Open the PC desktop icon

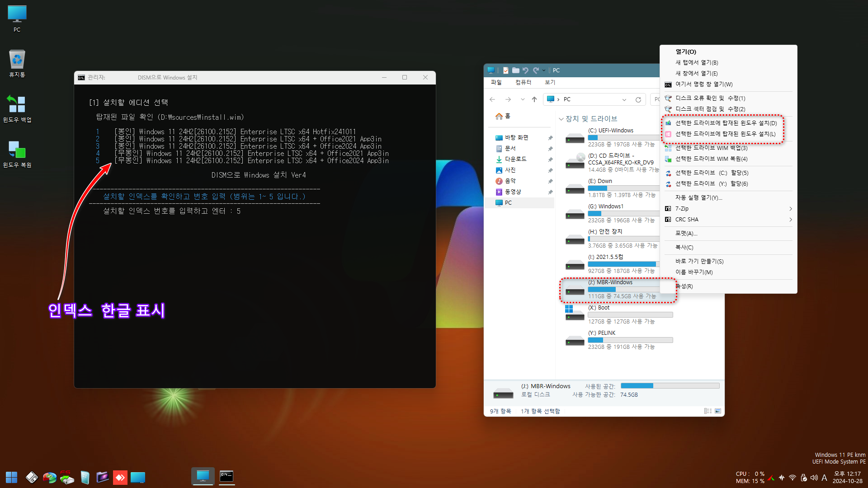(x=17, y=19)
